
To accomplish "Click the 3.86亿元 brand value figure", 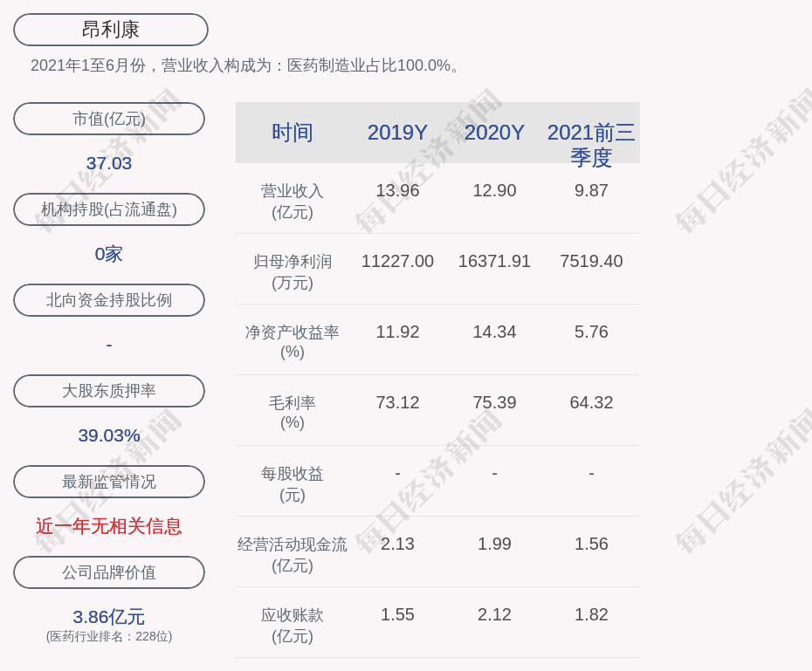I will click(x=109, y=617).
